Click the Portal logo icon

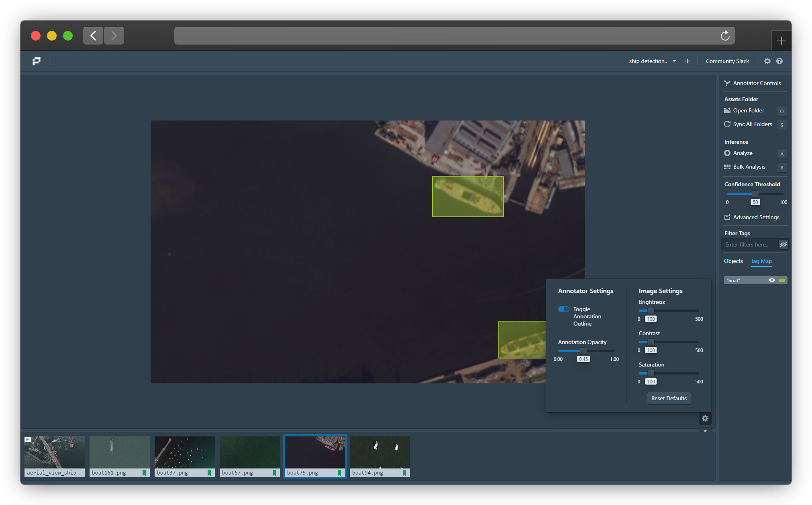tap(37, 61)
